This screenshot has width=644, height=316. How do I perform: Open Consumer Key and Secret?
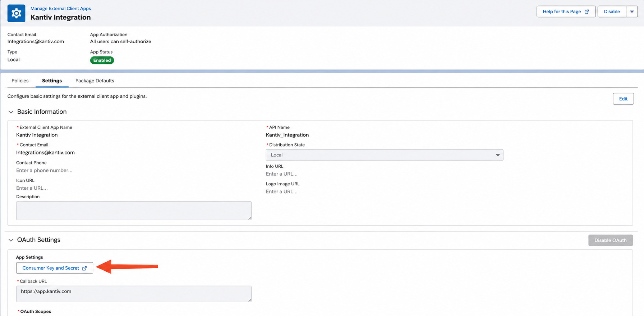pos(55,268)
